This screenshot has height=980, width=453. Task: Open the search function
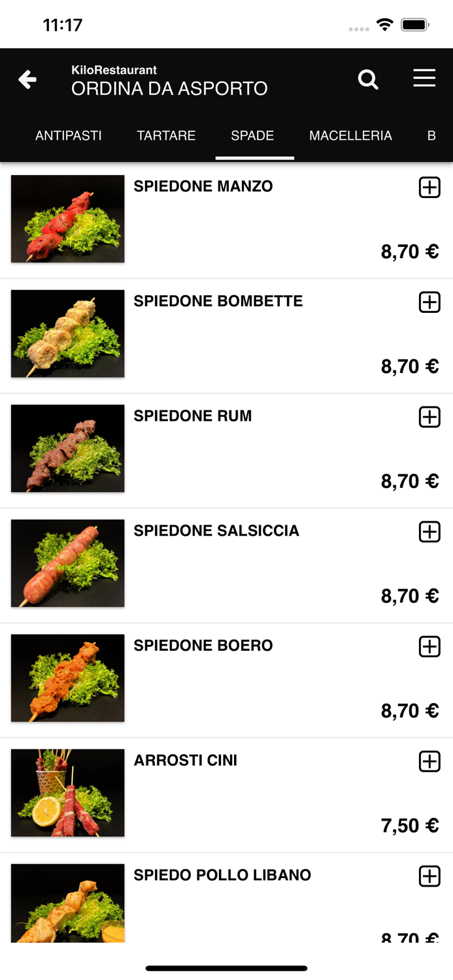[x=368, y=79]
